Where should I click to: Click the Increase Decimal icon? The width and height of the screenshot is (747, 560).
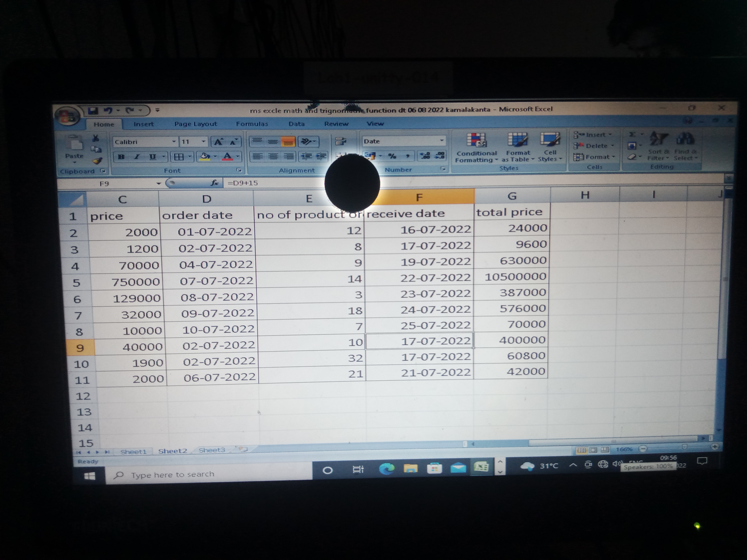[425, 156]
